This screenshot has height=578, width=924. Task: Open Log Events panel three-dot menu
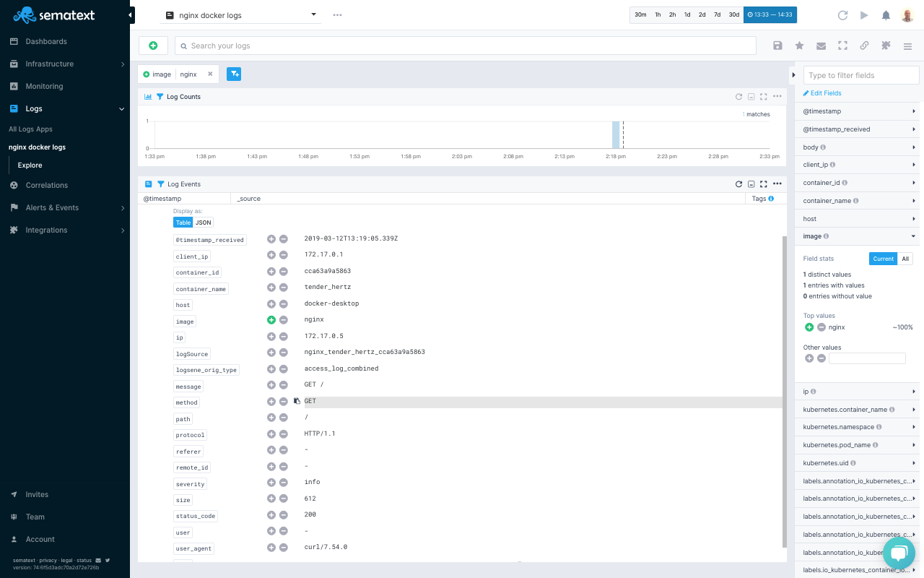(x=777, y=184)
